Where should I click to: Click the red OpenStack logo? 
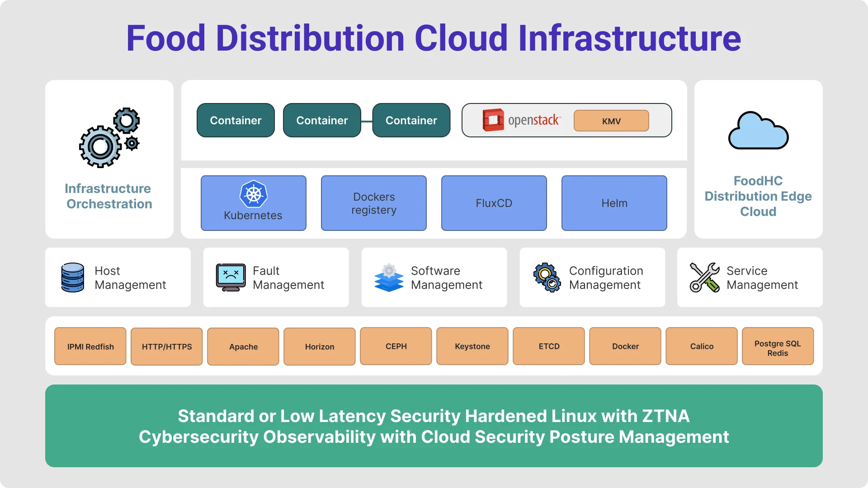click(493, 120)
